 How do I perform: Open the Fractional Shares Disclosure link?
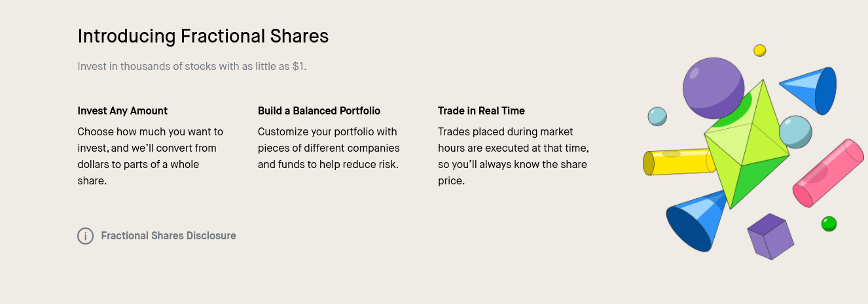point(168,236)
